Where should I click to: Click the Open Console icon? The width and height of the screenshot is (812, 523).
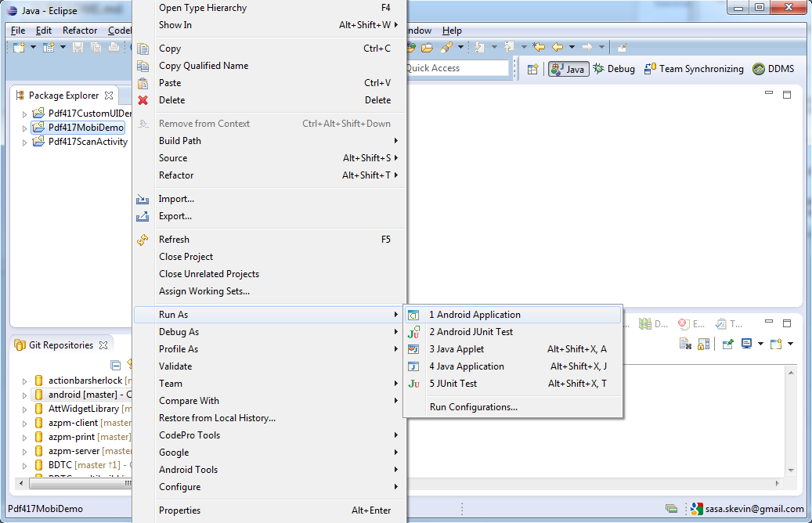point(776,344)
